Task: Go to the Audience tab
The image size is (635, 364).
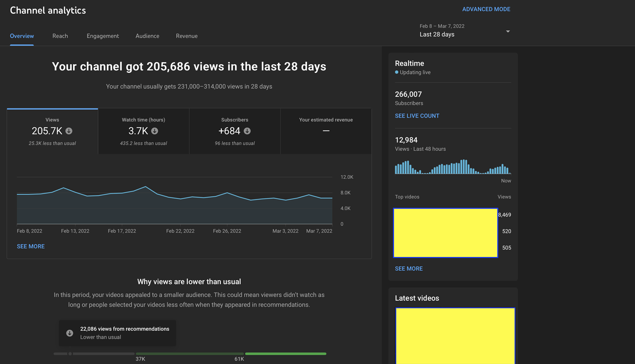Action: 147,36
